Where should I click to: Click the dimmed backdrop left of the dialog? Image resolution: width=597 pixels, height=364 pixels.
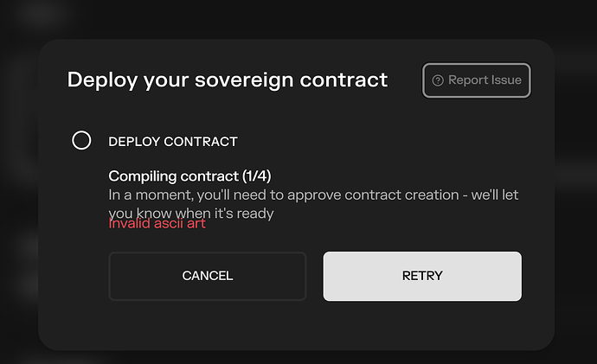pos(17,190)
